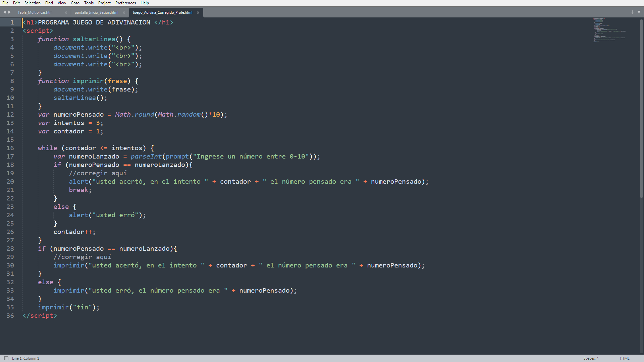The height and width of the screenshot is (362, 644).
Task: Go to next tab with right arrow
Action: (x=9, y=12)
